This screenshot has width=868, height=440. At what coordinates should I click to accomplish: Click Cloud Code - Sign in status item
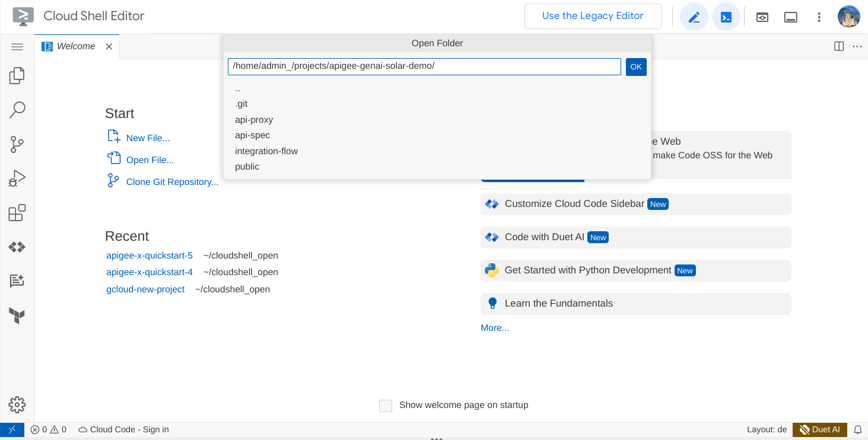pyautogui.click(x=123, y=429)
